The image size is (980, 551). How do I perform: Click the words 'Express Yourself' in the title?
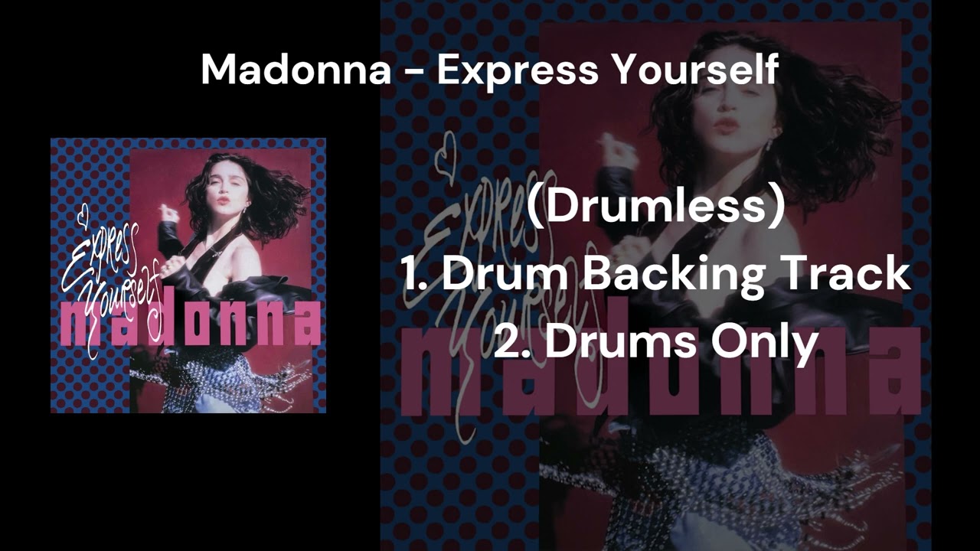point(608,70)
